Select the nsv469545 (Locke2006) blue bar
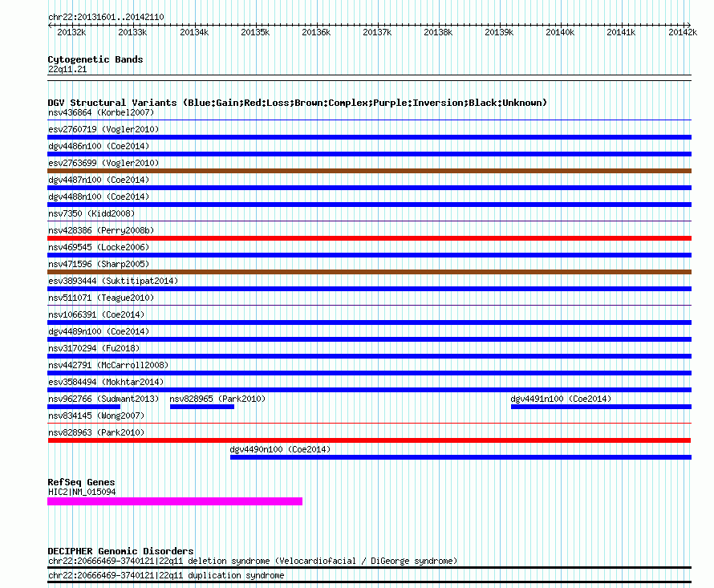 click(369, 255)
